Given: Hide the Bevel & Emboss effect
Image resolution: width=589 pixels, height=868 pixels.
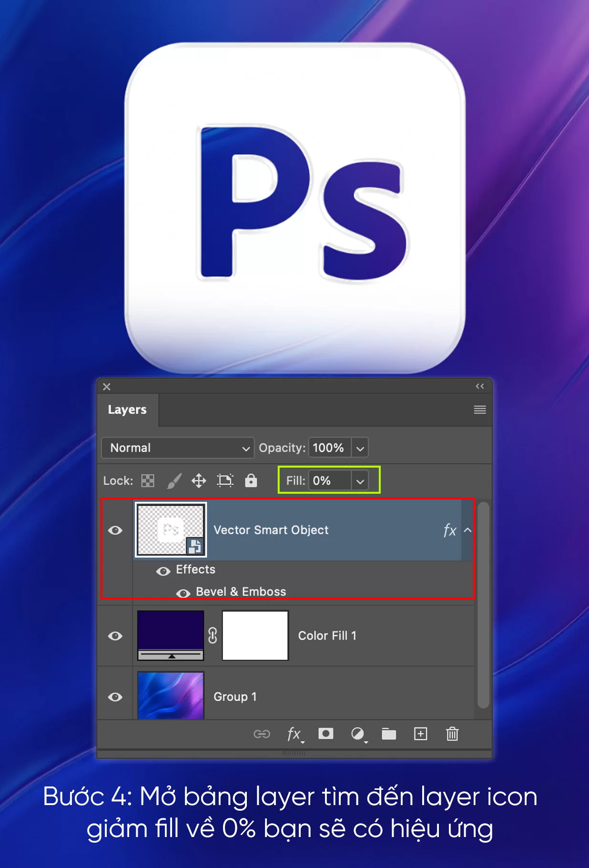Looking at the screenshot, I should [x=183, y=593].
